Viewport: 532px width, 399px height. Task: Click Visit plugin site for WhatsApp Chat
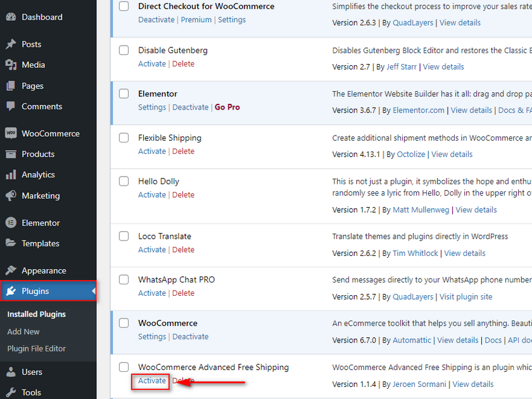(466, 297)
